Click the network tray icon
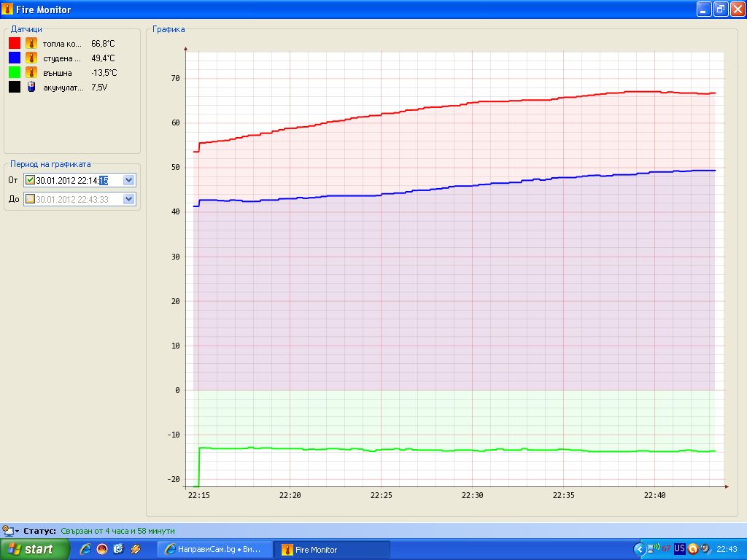The height and width of the screenshot is (560, 747). click(653, 549)
